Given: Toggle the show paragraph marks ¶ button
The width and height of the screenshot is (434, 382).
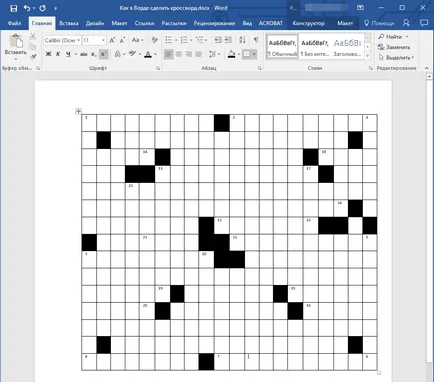Looking at the screenshot, I should tap(256, 40).
